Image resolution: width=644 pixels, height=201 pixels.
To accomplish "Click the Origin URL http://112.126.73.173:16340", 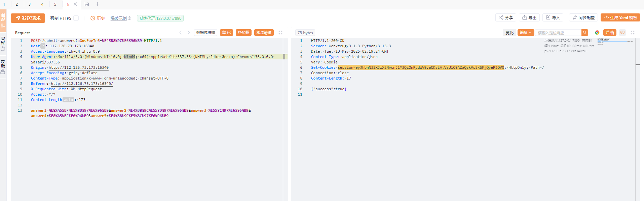I will click(x=79, y=67).
